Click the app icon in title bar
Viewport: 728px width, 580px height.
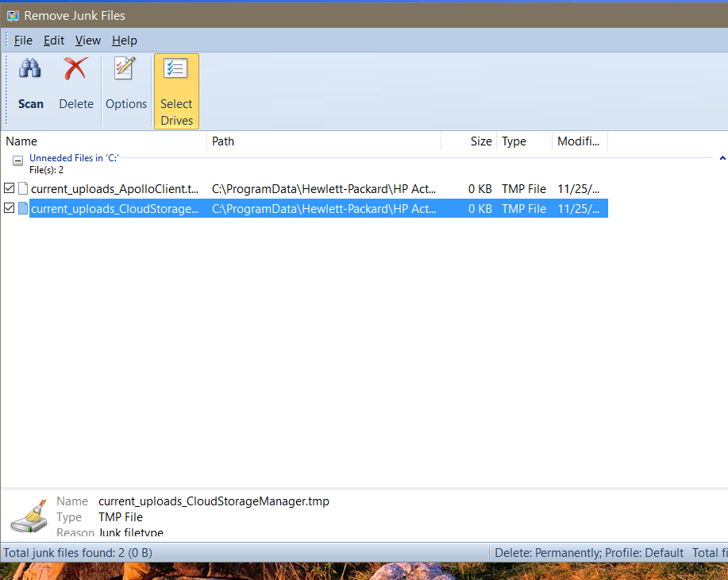coord(13,15)
